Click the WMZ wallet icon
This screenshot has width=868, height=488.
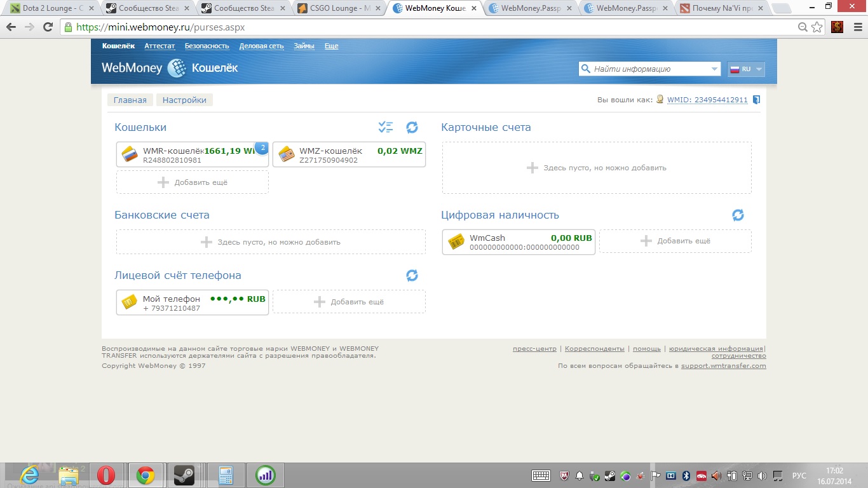tap(287, 154)
